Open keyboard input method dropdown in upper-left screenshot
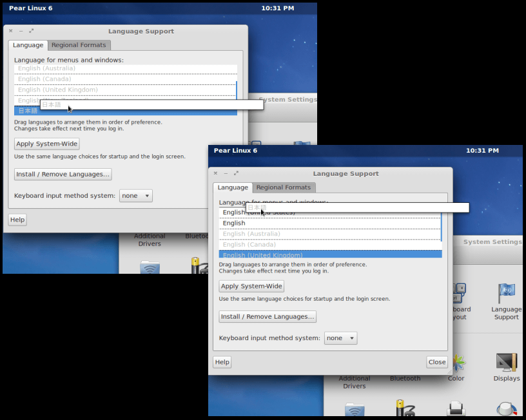The image size is (526, 420). [136, 196]
